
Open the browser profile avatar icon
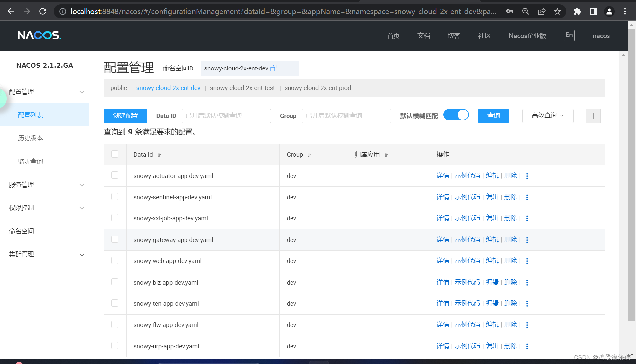click(609, 11)
